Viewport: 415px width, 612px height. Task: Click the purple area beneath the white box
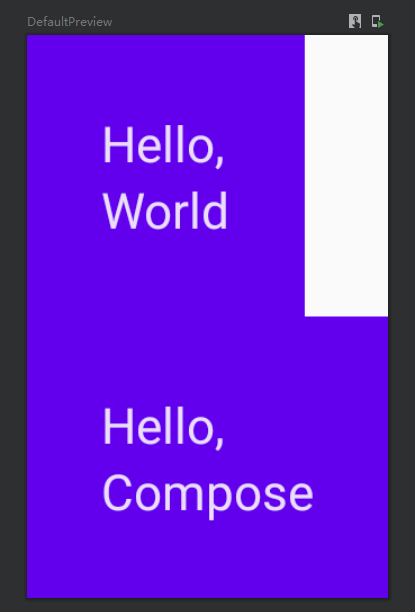346,357
